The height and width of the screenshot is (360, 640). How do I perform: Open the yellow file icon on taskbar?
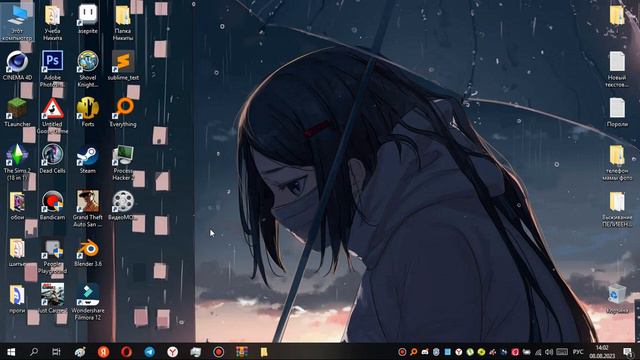point(264,351)
